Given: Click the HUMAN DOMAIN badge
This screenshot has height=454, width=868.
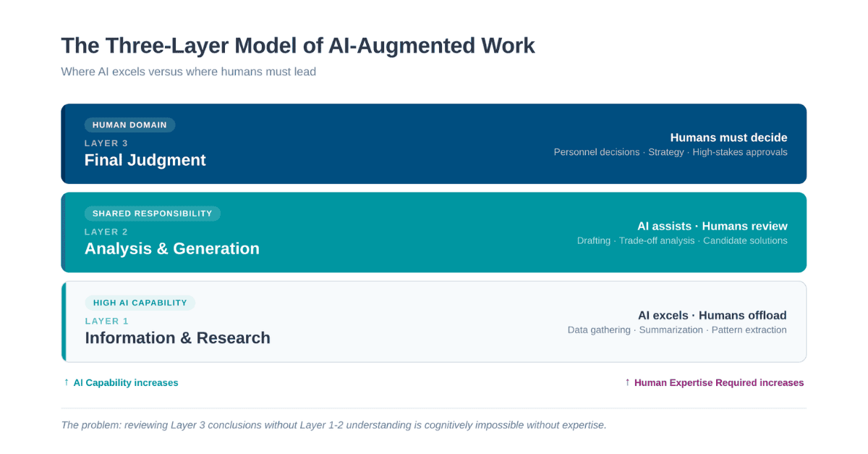Looking at the screenshot, I should pyautogui.click(x=129, y=125).
